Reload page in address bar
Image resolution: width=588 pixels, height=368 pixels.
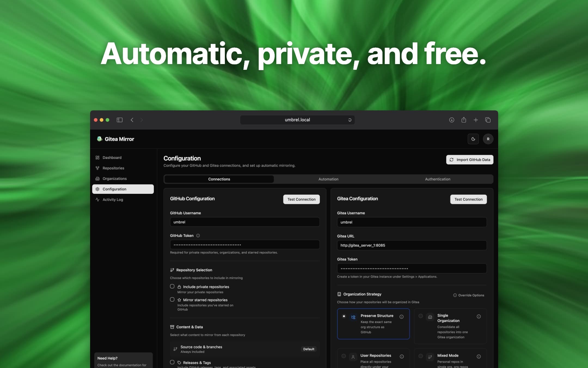tap(350, 120)
